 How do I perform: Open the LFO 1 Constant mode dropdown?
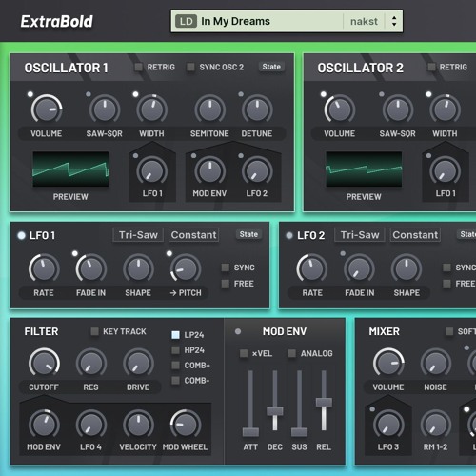pos(193,235)
